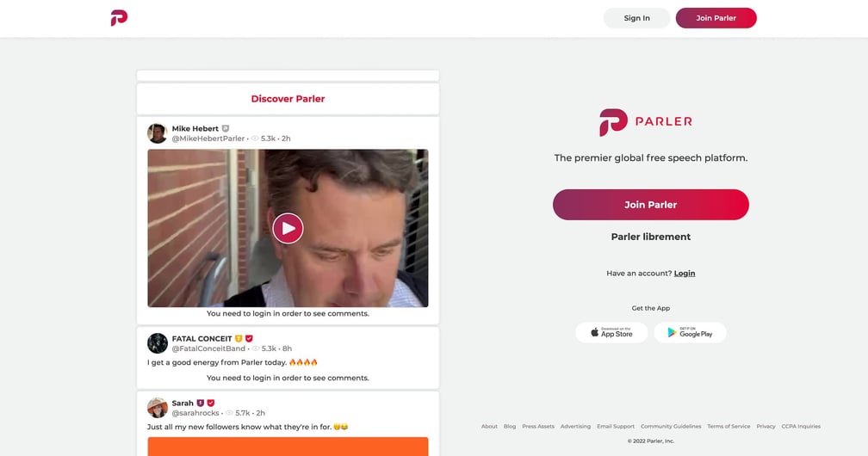Click Sarah's red verified shield badge

click(x=211, y=403)
